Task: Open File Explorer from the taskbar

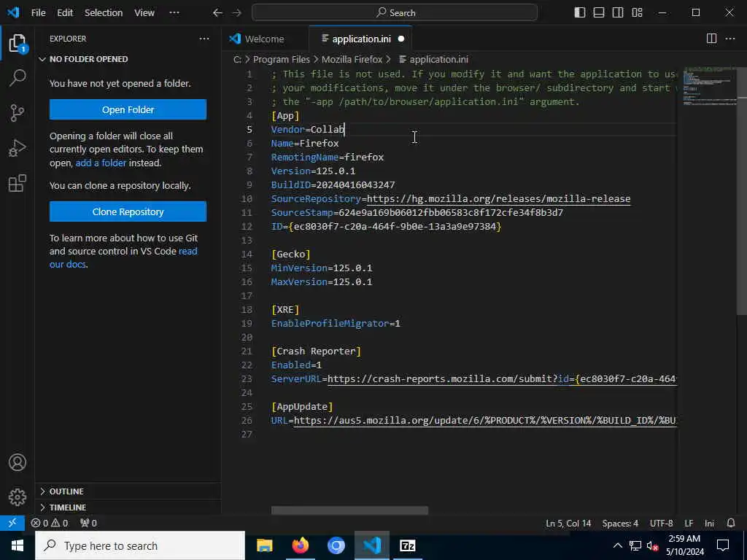Action: click(264, 545)
